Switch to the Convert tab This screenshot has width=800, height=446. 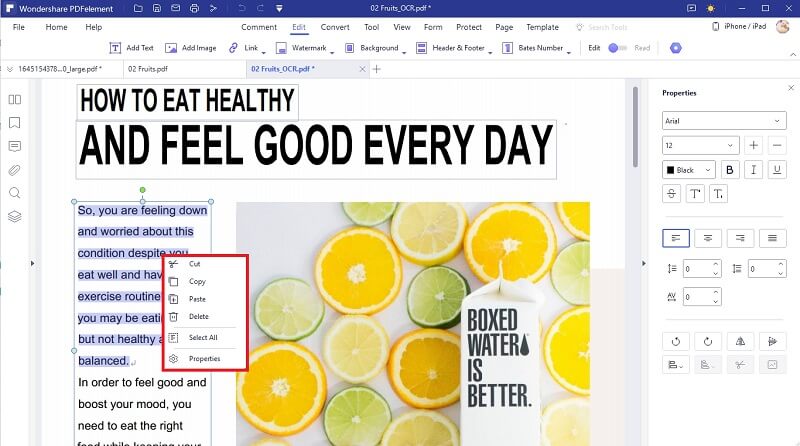click(335, 27)
